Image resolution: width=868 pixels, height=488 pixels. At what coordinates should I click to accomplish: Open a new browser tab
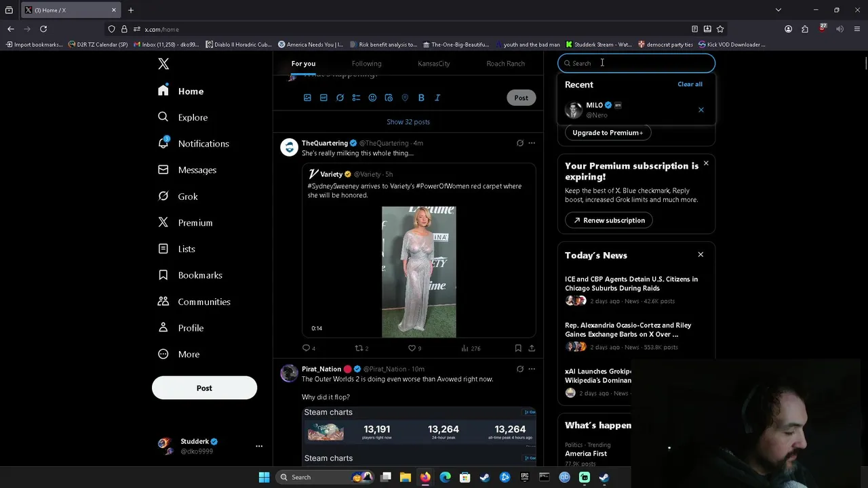click(x=131, y=10)
